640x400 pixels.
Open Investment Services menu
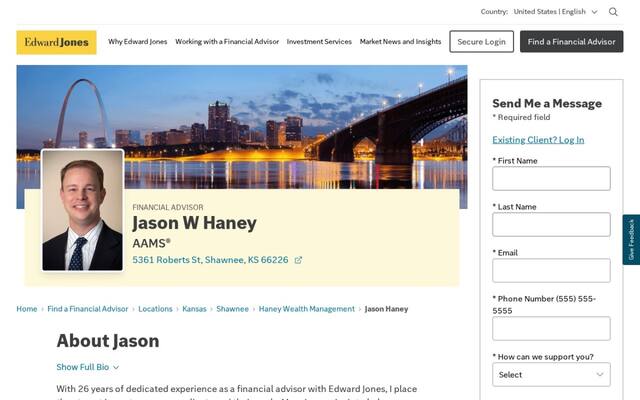319,42
